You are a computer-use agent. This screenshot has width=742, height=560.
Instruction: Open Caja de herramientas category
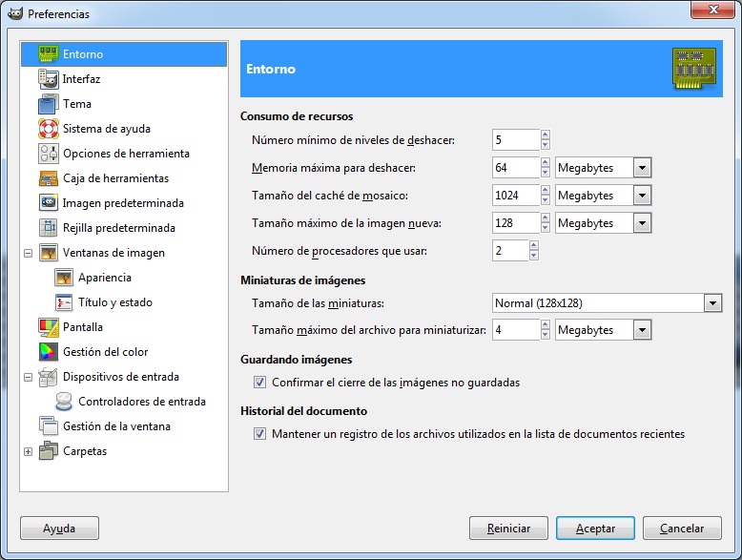click(x=116, y=178)
